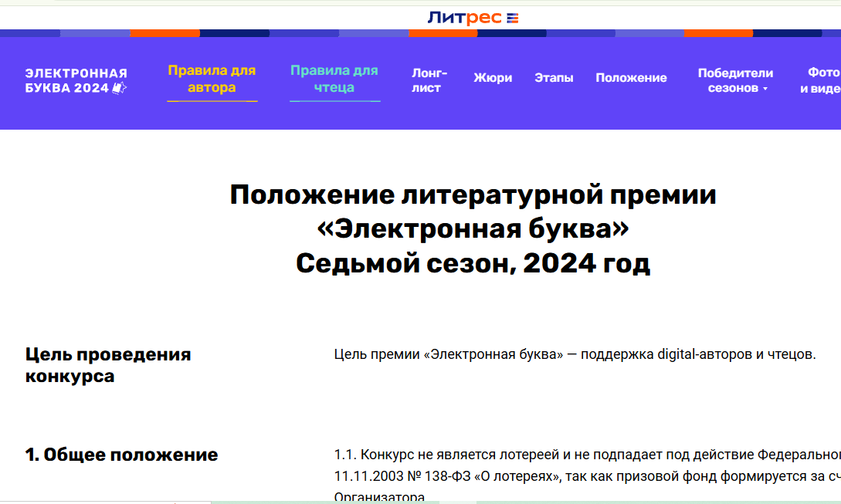Open the Litres homepage via the Литрес wordmark
Viewport: 841px width, 504px height.
[464, 15]
